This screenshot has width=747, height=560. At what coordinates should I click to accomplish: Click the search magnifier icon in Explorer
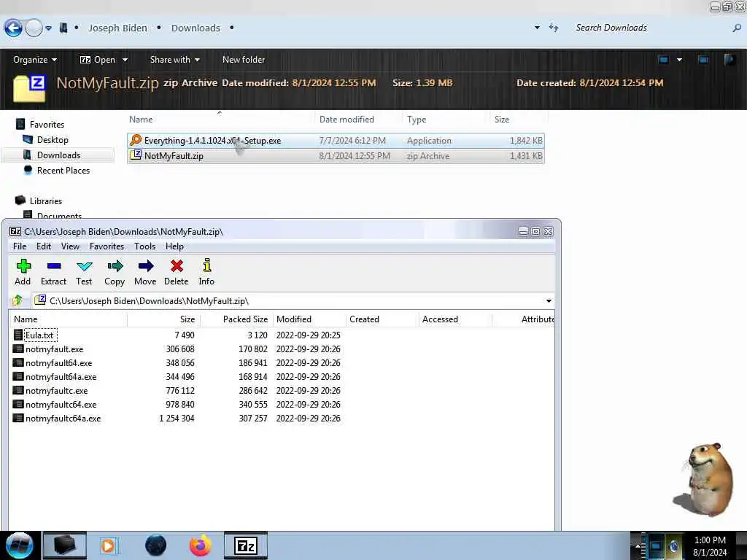[x=737, y=28]
